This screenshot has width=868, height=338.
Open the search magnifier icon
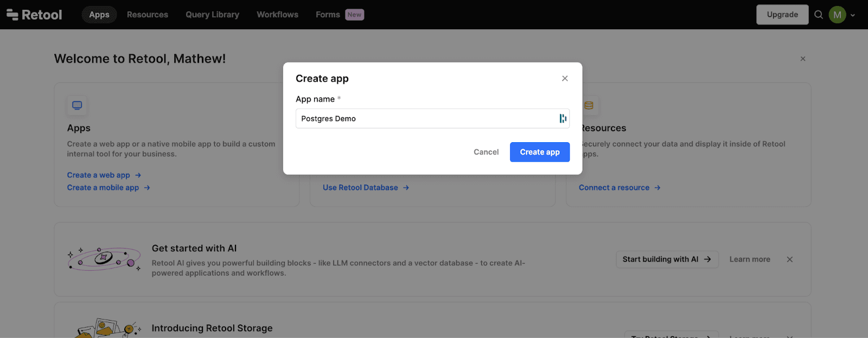pyautogui.click(x=819, y=15)
